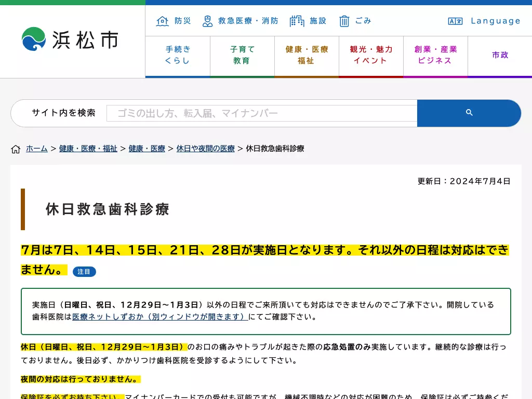The width and height of the screenshot is (532, 399).
Task: Click the 防災 house icon
Action: 163,21
